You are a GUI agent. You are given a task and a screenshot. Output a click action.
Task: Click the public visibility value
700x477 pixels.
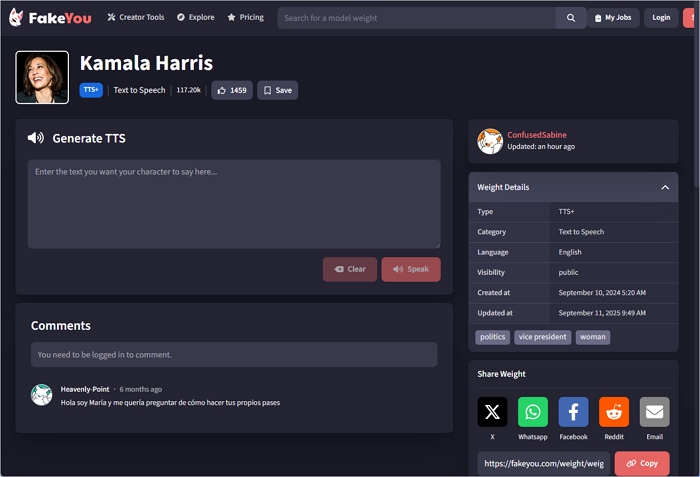pyautogui.click(x=568, y=272)
